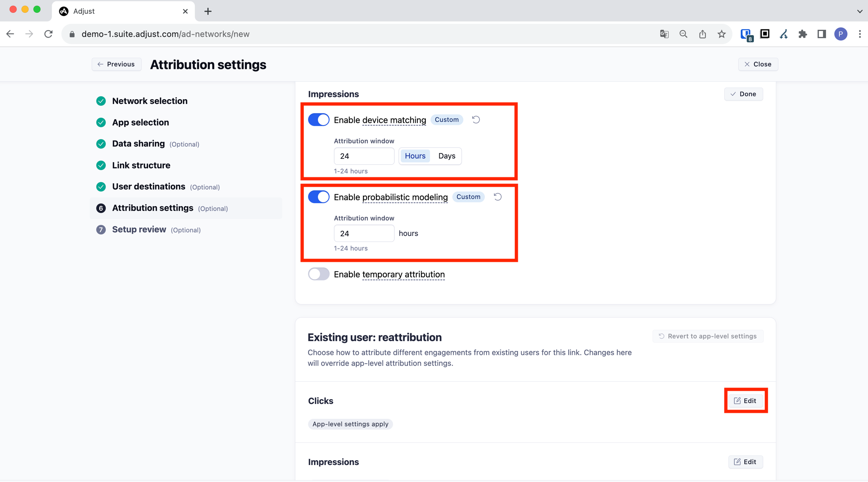Open the browser side panel icon

822,34
